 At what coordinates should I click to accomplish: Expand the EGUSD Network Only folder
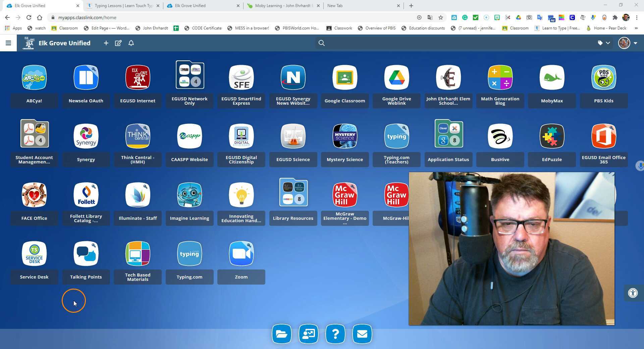tap(190, 75)
